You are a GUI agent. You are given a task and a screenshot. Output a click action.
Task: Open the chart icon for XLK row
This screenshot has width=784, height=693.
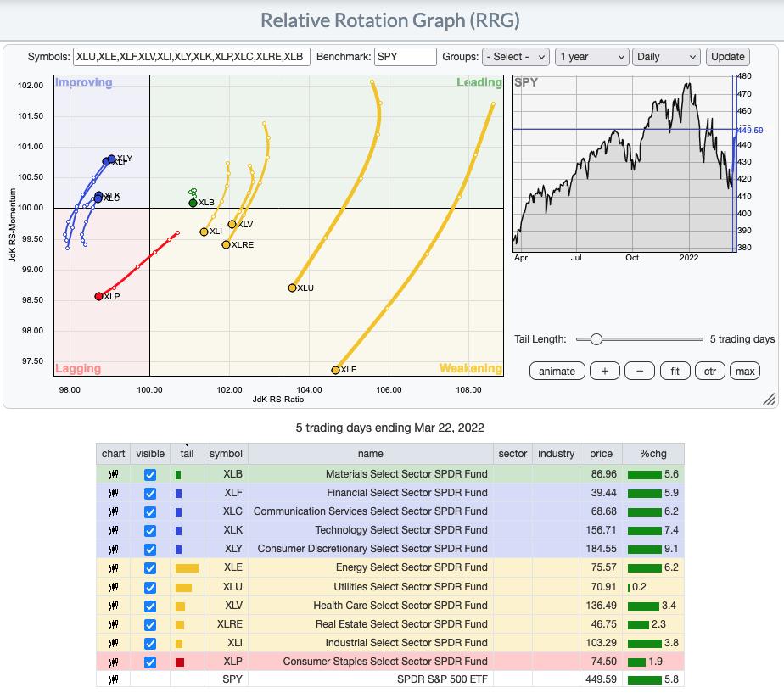pyautogui.click(x=114, y=530)
